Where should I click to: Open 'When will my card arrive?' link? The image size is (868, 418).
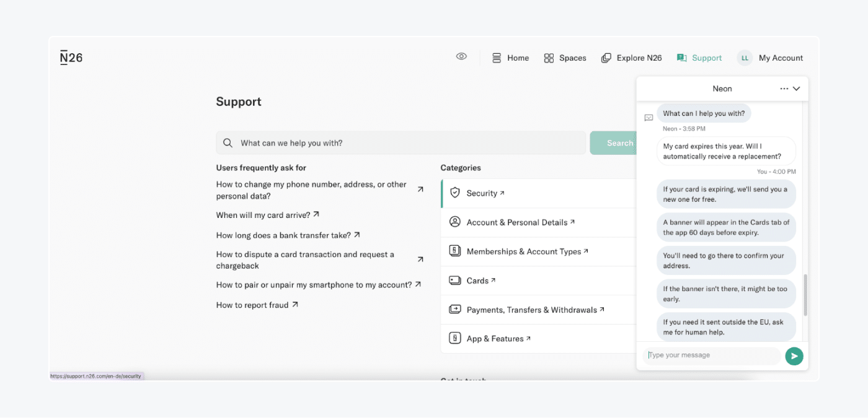[263, 215]
